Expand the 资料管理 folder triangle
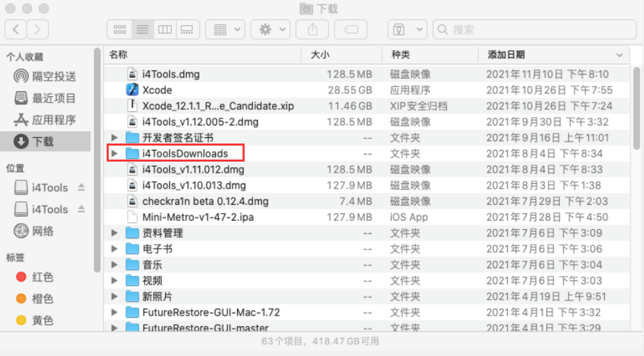 coord(115,233)
